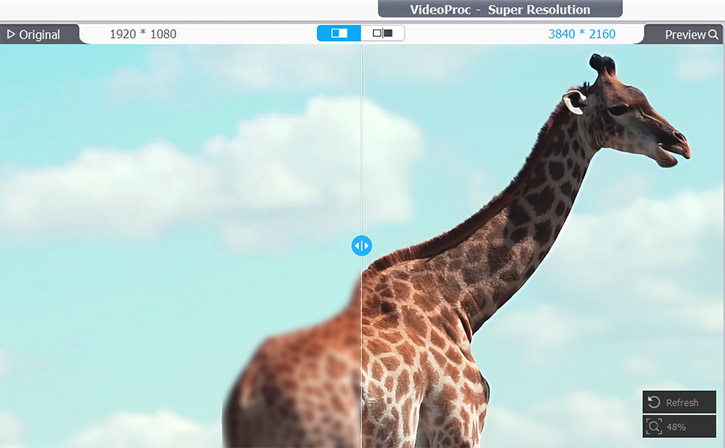Click the left arrow on the split handle

point(356,245)
